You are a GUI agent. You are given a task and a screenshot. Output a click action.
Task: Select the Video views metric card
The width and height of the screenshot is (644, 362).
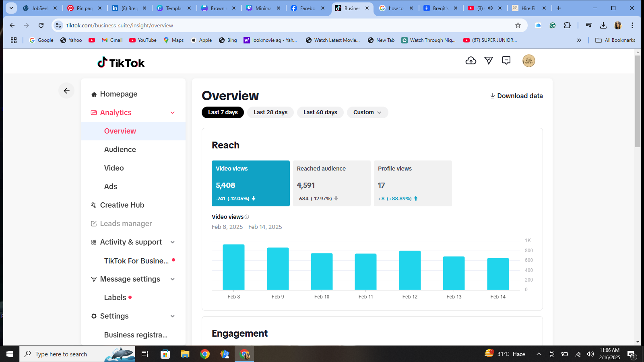pyautogui.click(x=251, y=183)
